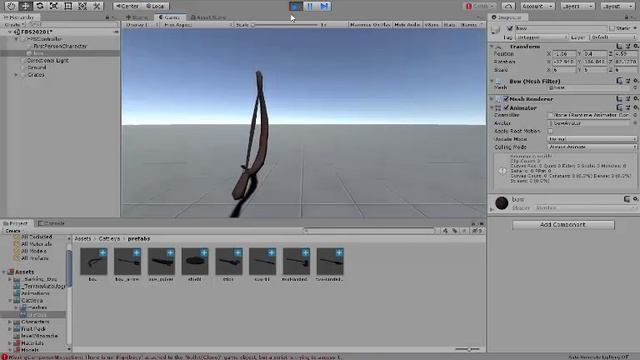Viewport: 640px width, 360px height.
Task: Open the Update Mode dropdown
Action: 592,139
